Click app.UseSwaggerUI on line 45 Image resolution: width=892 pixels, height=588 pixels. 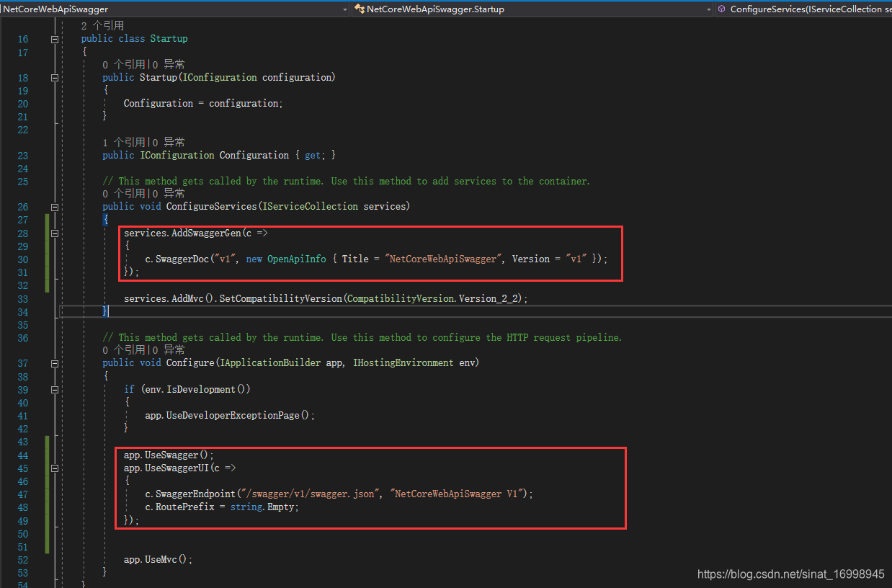167,468
